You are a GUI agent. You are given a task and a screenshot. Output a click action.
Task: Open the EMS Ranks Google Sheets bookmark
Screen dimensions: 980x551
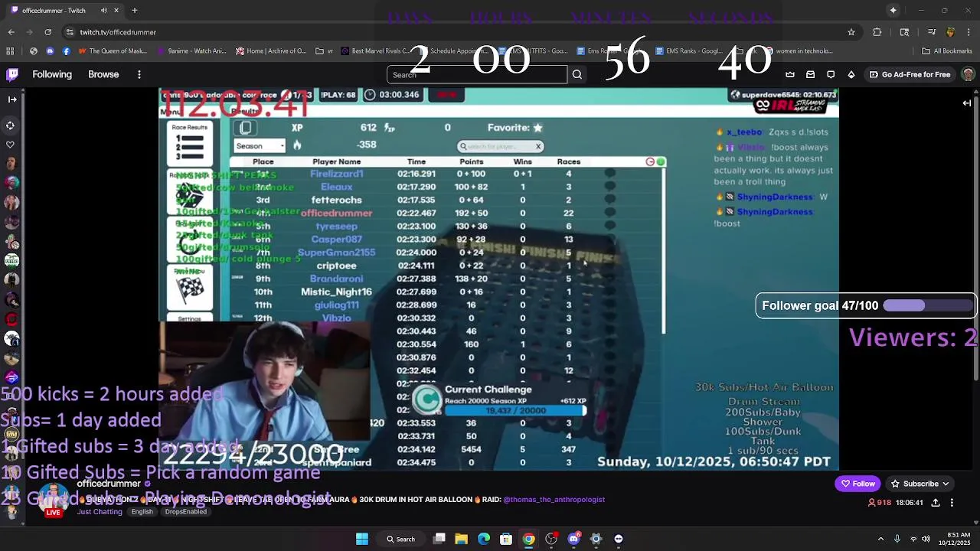pos(689,51)
